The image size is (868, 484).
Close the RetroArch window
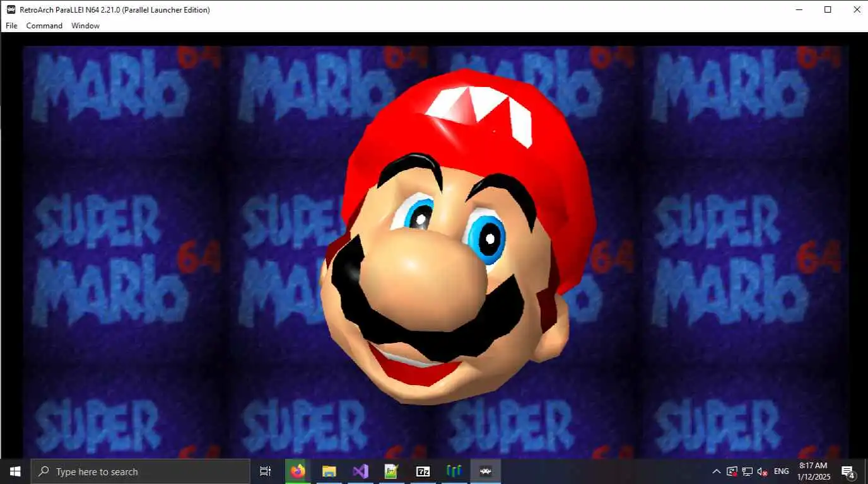click(857, 9)
